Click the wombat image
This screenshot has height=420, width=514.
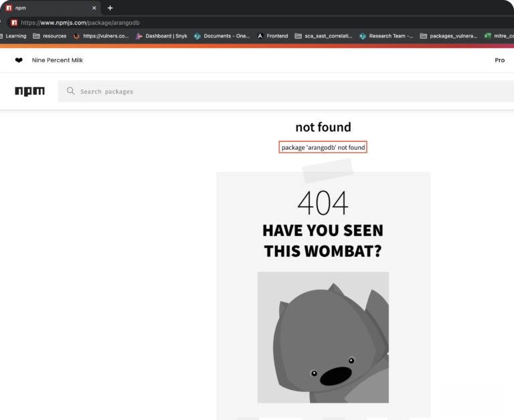pyautogui.click(x=323, y=338)
